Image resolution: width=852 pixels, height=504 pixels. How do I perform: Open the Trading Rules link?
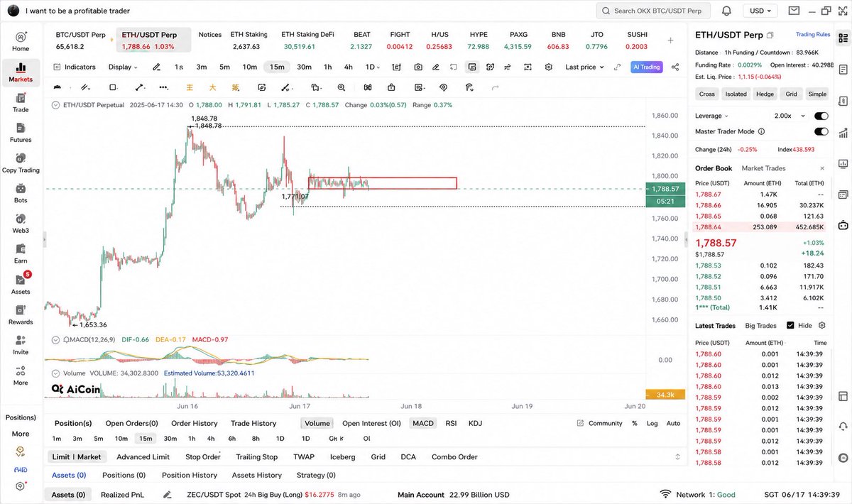click(813, 34)
